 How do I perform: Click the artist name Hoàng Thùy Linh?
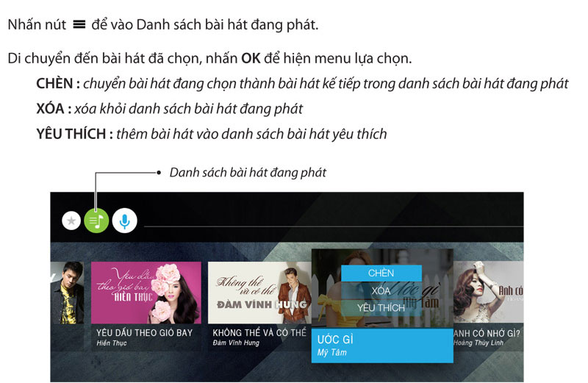pyautogui.click(x=478, y=343)
